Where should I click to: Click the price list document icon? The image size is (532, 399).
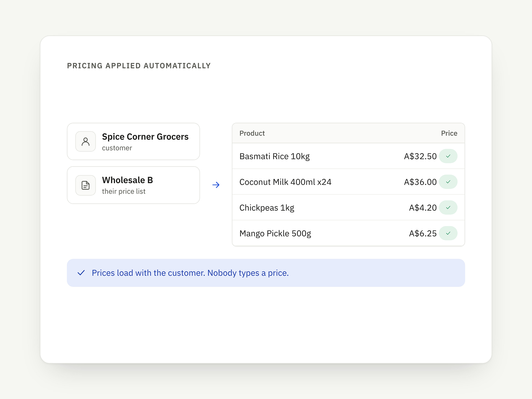(86, 185)
